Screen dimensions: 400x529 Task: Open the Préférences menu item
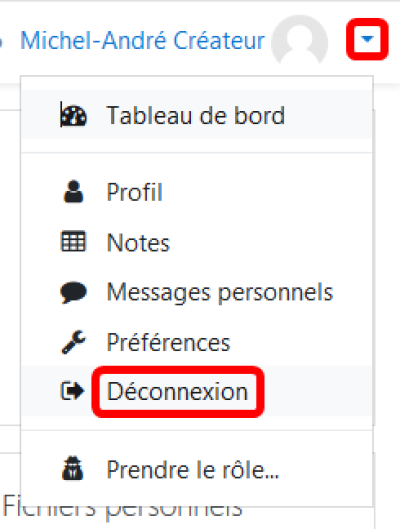click(x=197, y=342)
